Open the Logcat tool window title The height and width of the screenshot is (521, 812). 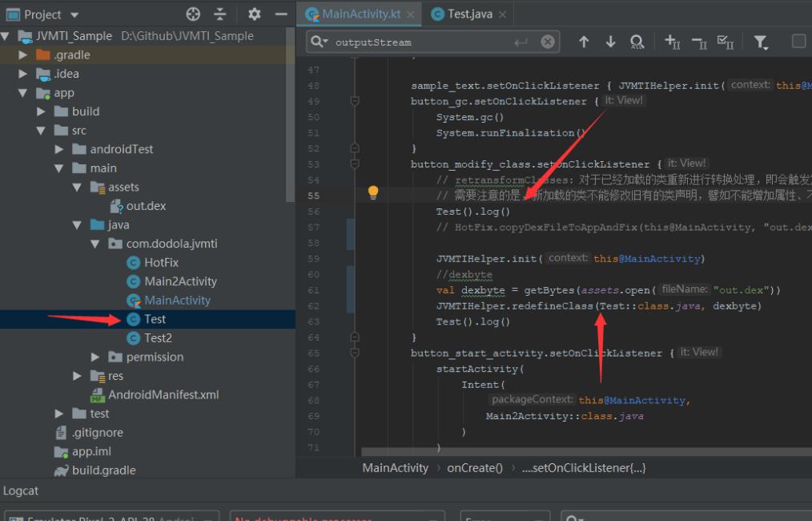pos(21,491)
